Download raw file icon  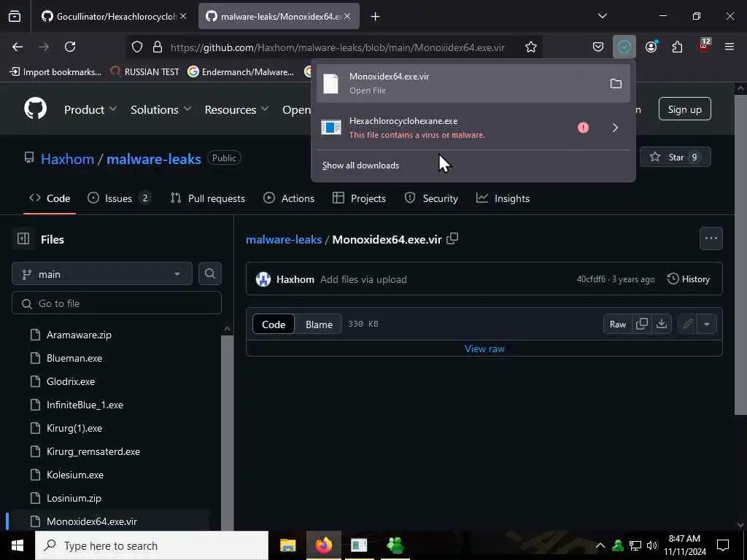tap(661, 324)
